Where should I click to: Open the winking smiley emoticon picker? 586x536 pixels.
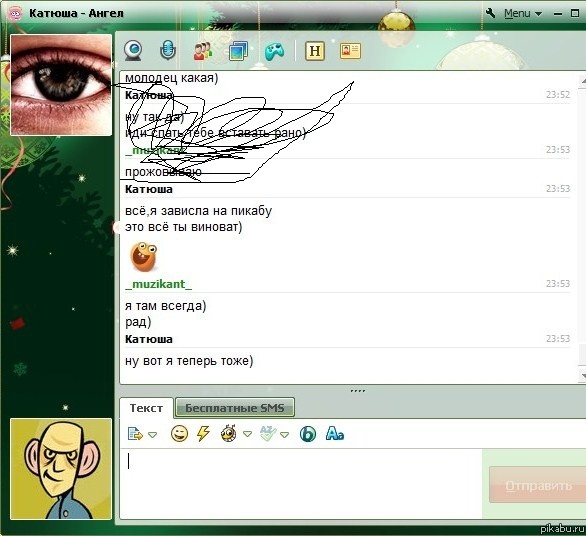(x=179, y=434)
